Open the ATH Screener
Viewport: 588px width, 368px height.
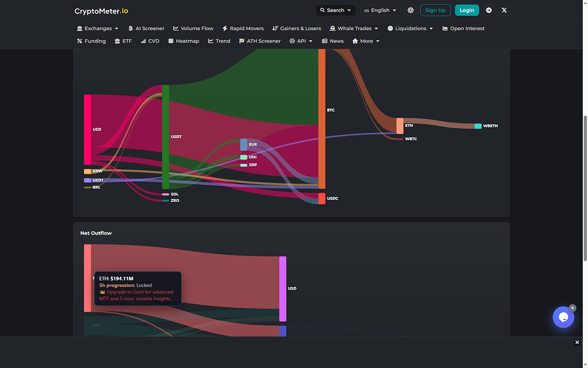pyautogui.click(x=260, y=41)
